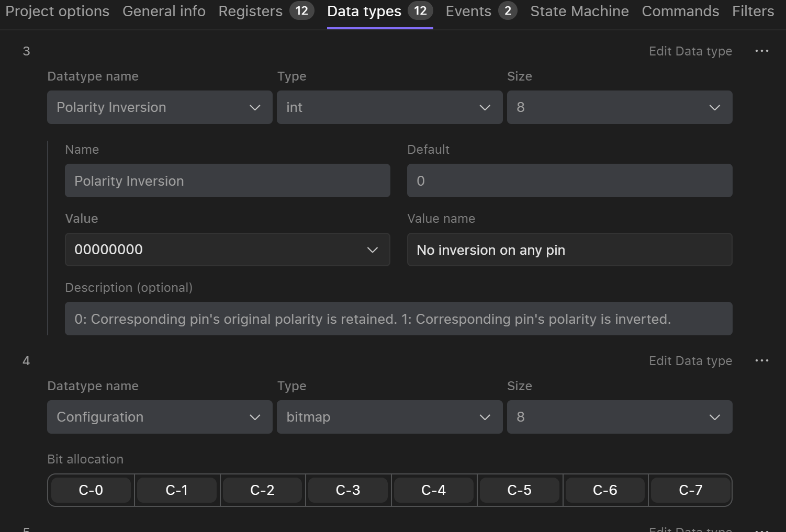Open the options menu for data type 3

pyautogui.click(x=762, y=51)
